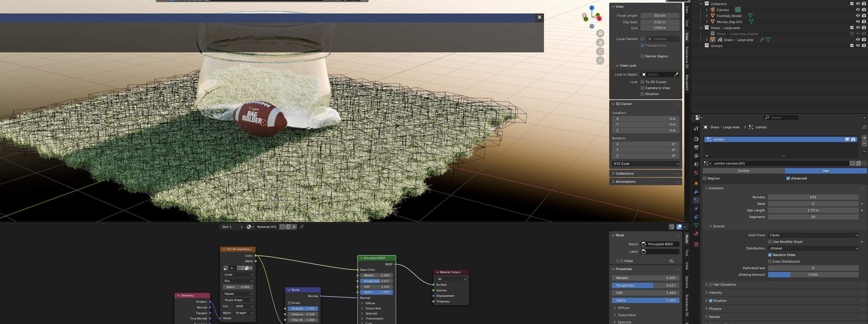Open the Emit From Faces dropdown
The width and height of the screenshot is (868, 324).
click(813, 235)
